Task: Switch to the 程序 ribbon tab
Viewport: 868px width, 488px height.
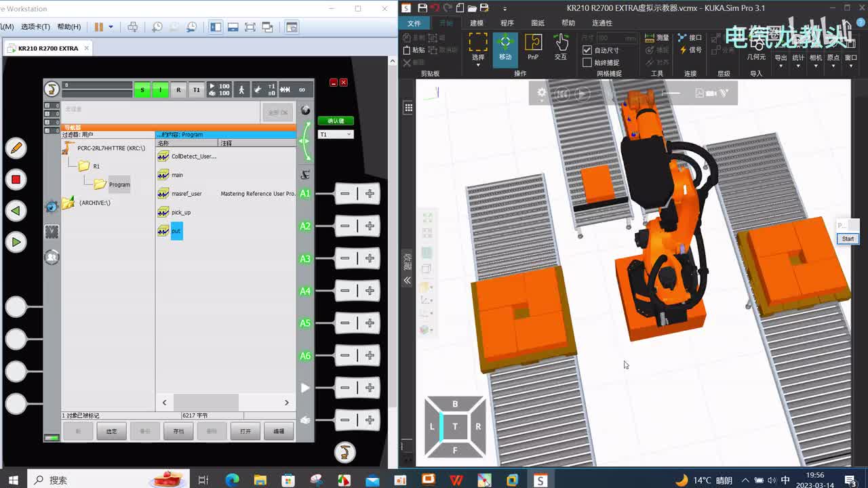Action: 507,23
